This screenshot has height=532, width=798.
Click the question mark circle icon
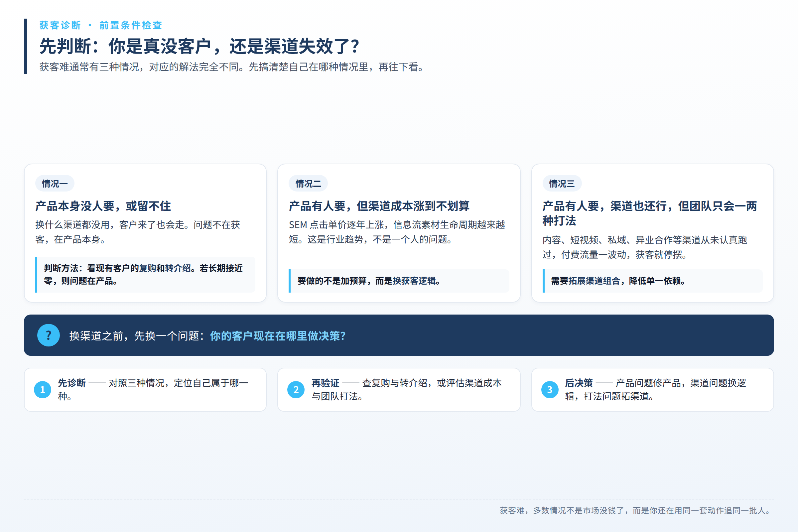click(x=49, y=335)
